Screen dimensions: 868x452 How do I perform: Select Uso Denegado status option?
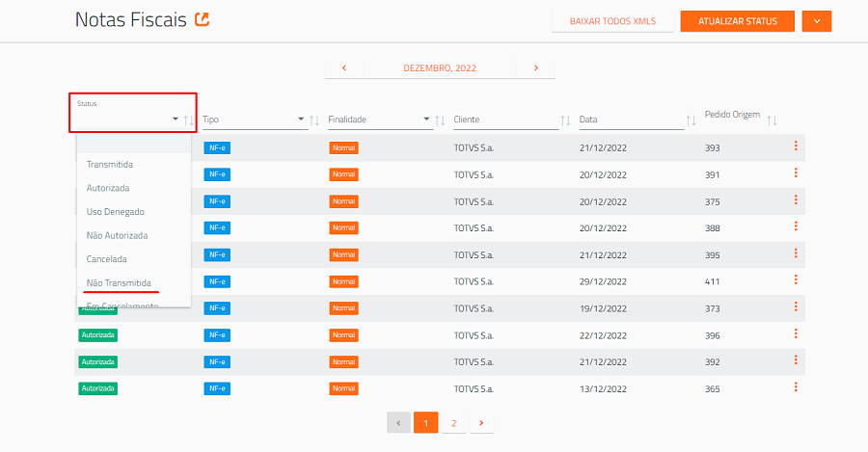[133, 212]
